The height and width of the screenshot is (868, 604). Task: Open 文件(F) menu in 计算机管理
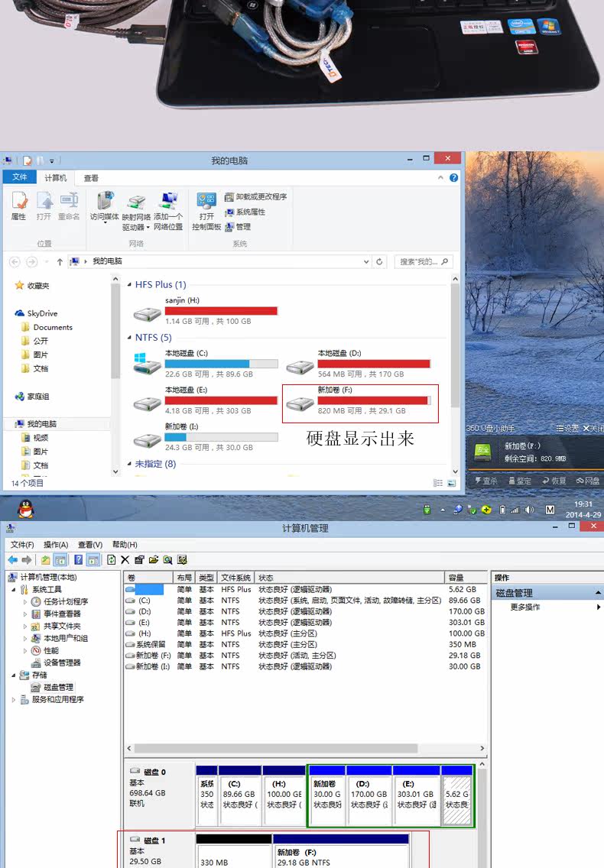[22, 545]
